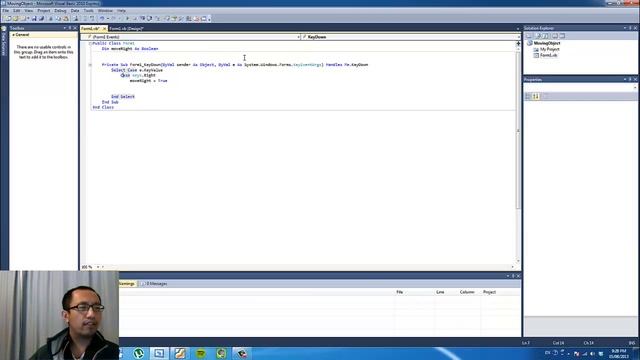Toggle Alphabetical sort in Properties
The width and height of the screenshot is (640, 360).
pos(536,96)
